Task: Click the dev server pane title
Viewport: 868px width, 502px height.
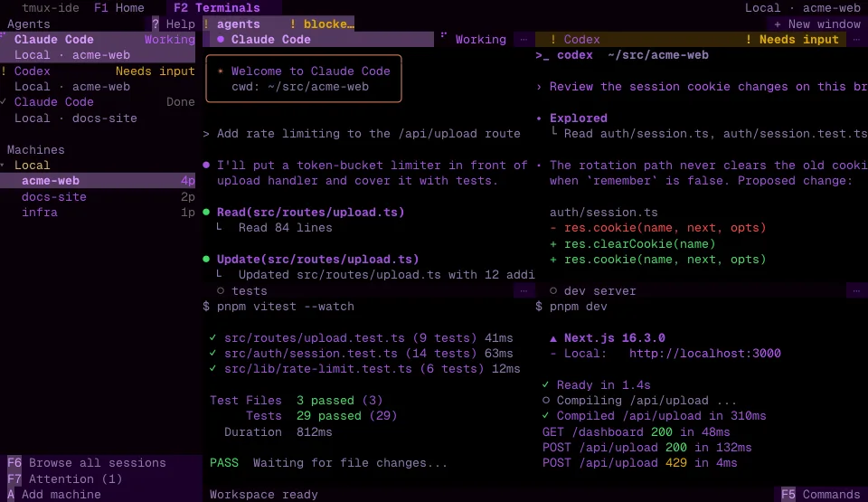Action: tap(599, 290)
